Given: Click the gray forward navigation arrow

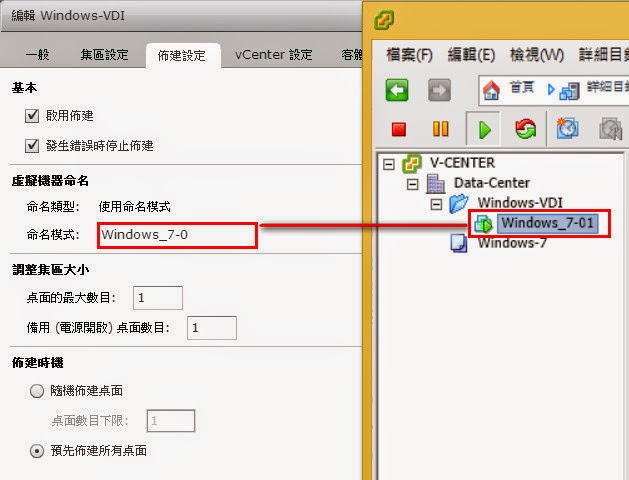Looking at the screenshot, I should click(439, 90).
